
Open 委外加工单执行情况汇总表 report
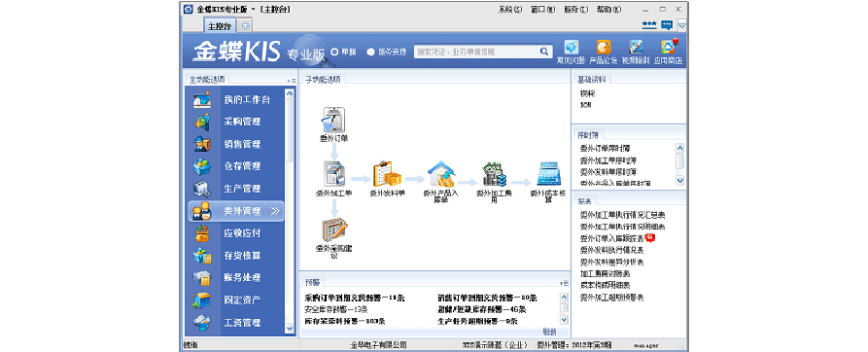[x=622, y=215]
